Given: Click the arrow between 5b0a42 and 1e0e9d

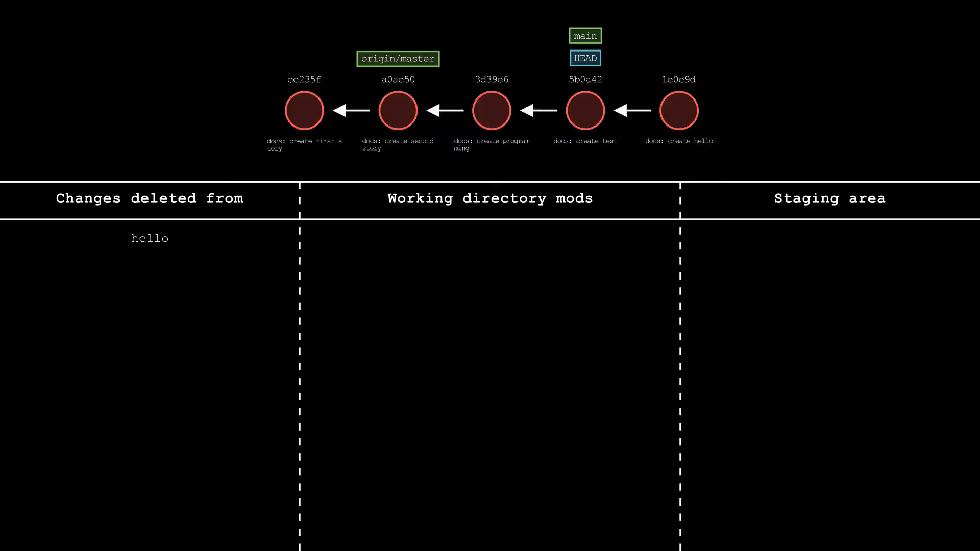Looking at the screenshot, I should click(632, 110).
